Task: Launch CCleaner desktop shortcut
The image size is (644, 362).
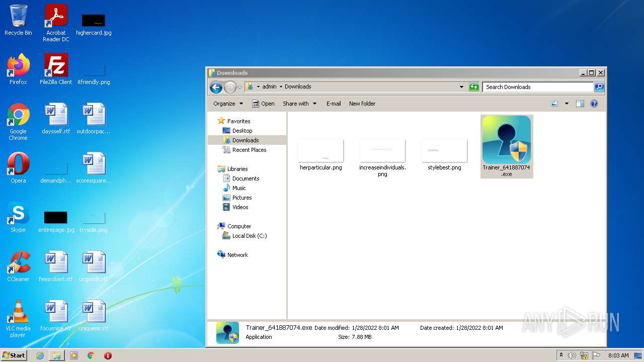Action: tap(18, 266)
